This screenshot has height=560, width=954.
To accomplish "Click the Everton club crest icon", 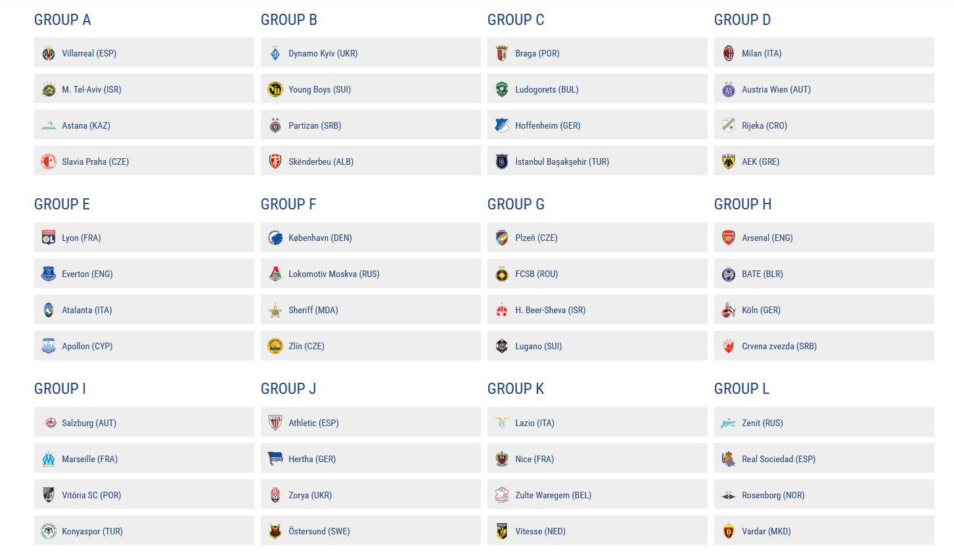I will tap(49, 274).
